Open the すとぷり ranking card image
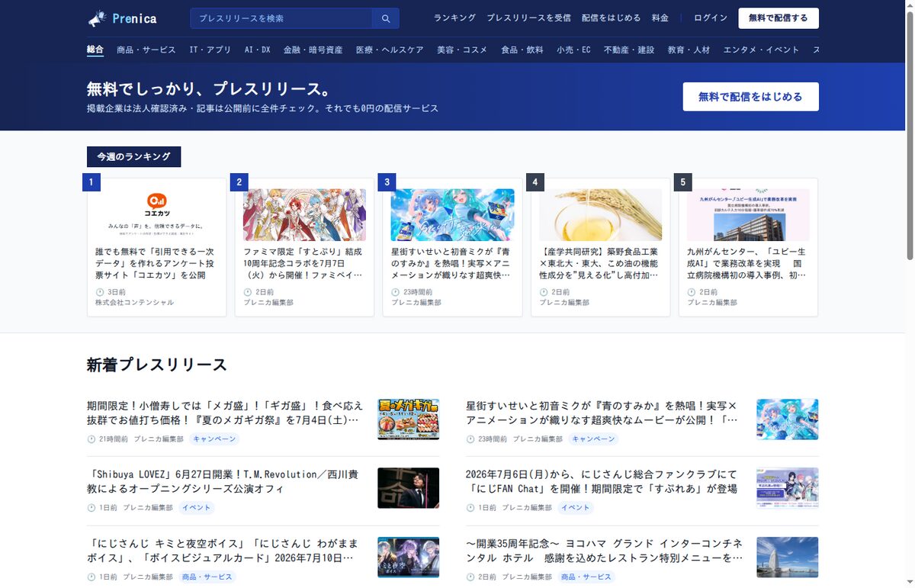Viewport: 915px width, 588px height. pos(304,215)
